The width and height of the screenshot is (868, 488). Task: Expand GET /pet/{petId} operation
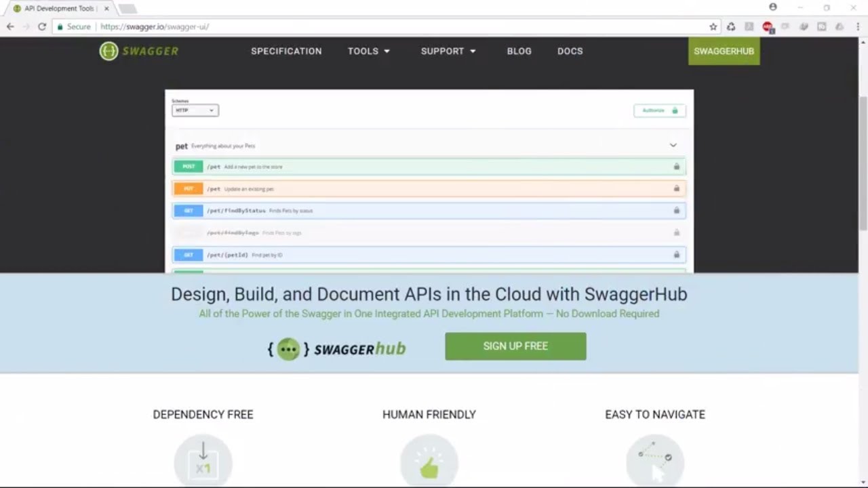(429, 255)
